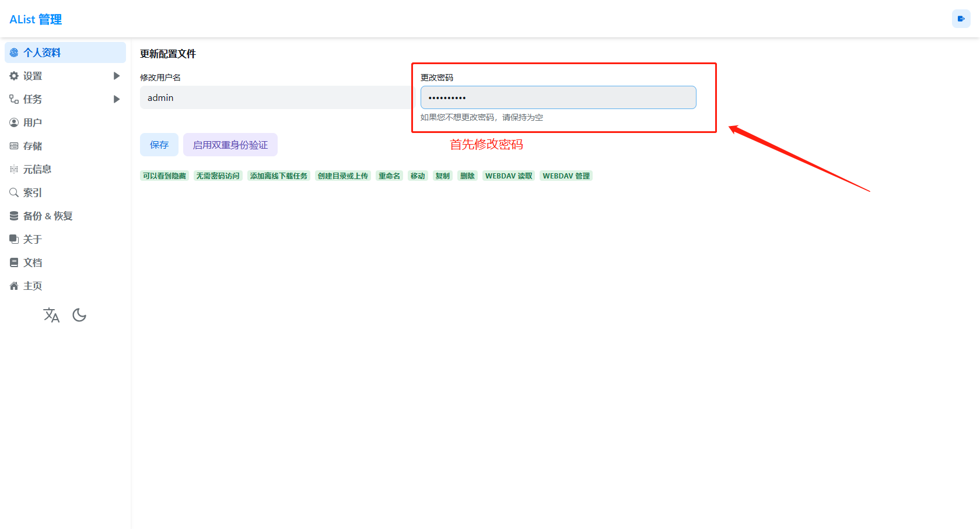The height and width of the screenshot is (529, 980).
Task: Click the gear icon next to 设置
Action: 14,76
